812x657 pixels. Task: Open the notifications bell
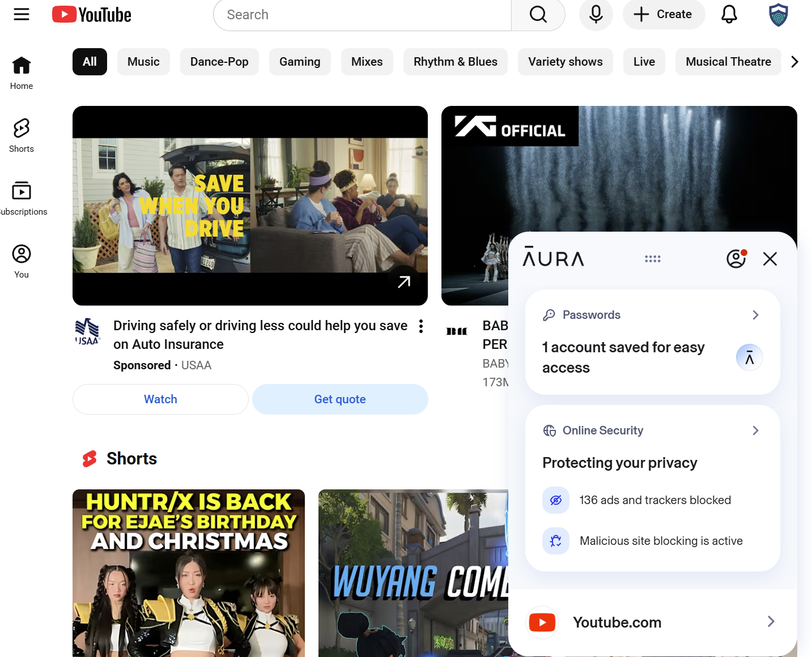(729, 14)
